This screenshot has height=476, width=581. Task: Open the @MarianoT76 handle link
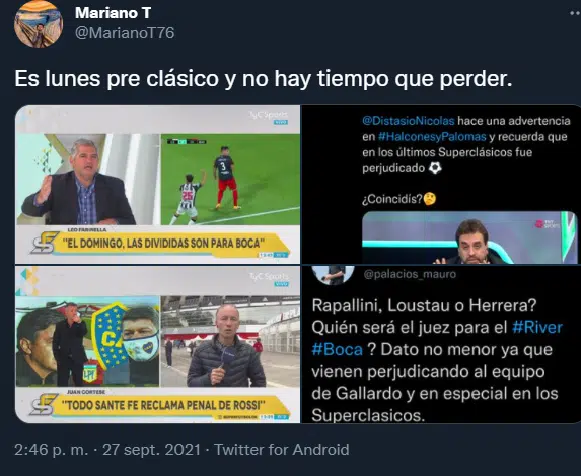click(124, 33)
